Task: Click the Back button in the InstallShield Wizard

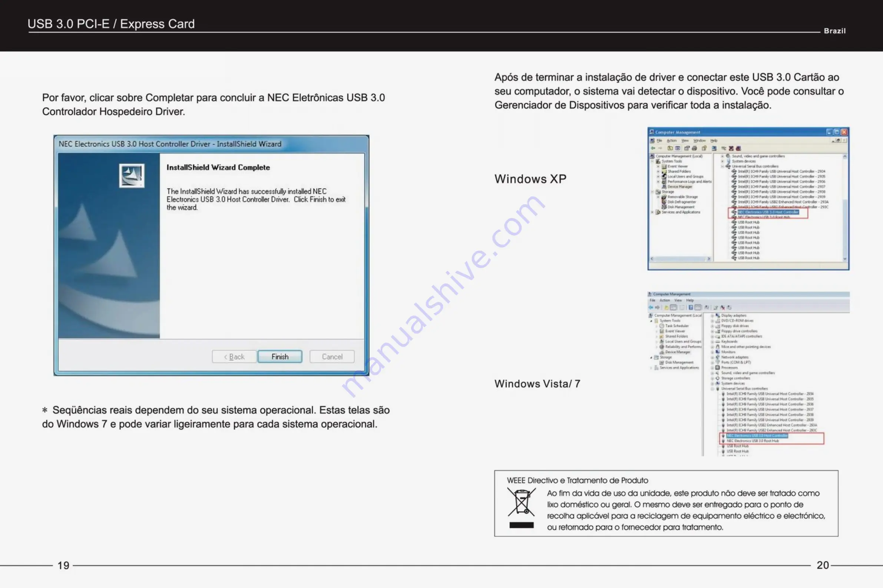Action: 234,357
